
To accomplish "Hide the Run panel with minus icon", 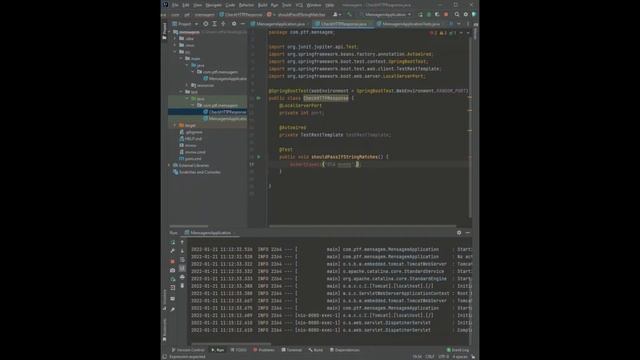I will click(468, 233).
